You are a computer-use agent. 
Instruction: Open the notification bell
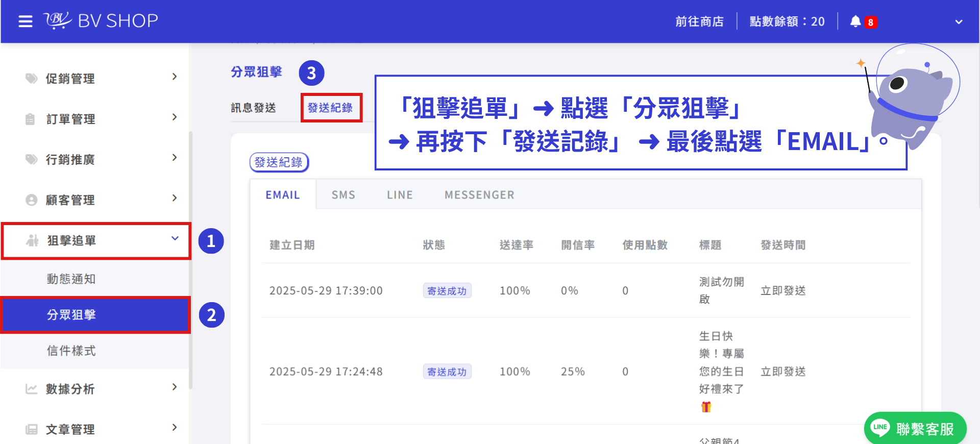tap(855, 21)
